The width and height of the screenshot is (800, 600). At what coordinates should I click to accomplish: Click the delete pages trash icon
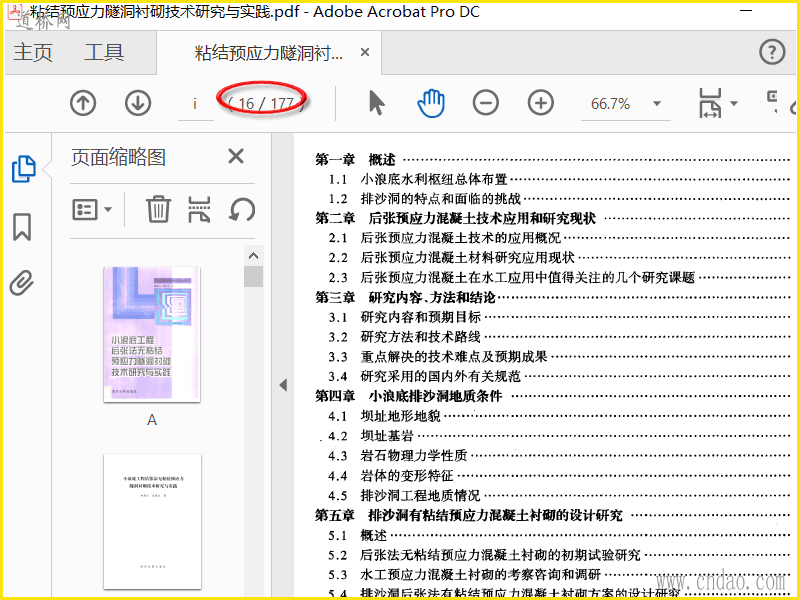click(158, 209)
